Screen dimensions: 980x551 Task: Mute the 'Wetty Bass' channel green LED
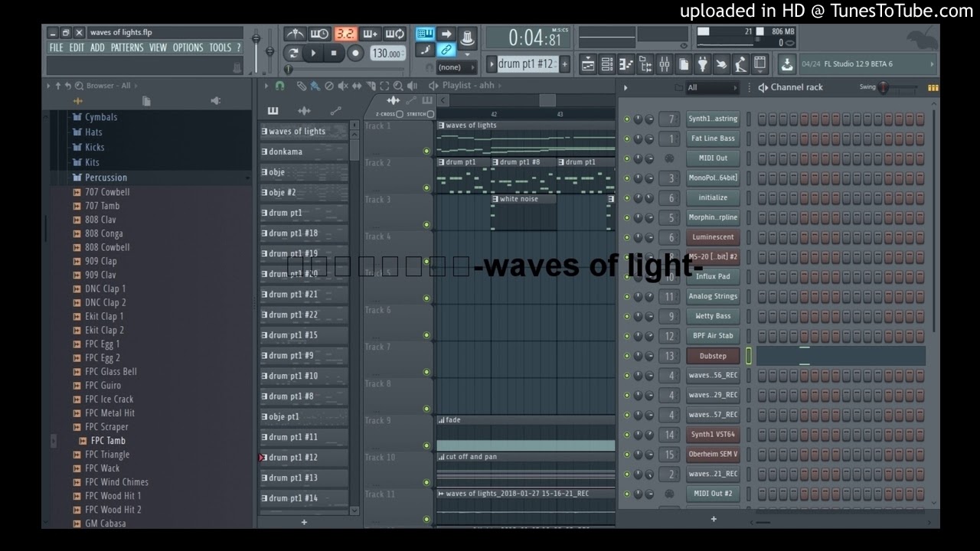pos(627,316)
